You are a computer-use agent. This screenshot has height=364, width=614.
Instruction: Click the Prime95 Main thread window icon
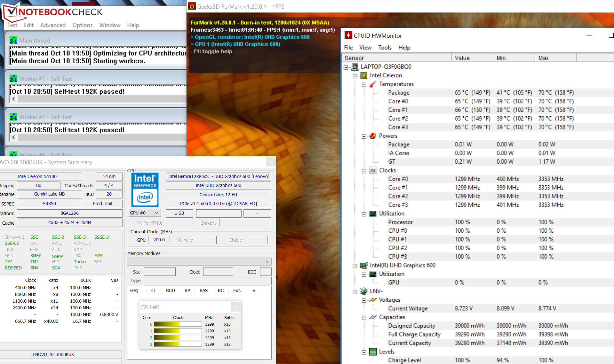click(13, 41)
